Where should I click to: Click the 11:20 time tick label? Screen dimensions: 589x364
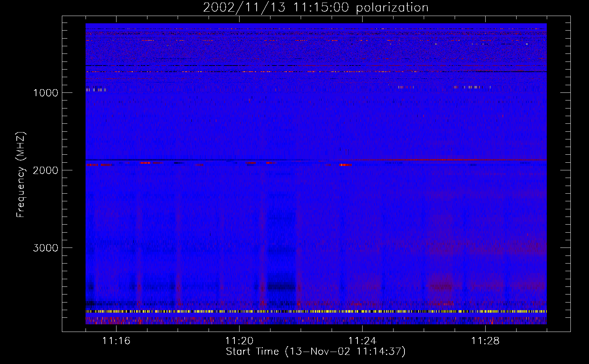pyautogui.click(x=239, y=341)
